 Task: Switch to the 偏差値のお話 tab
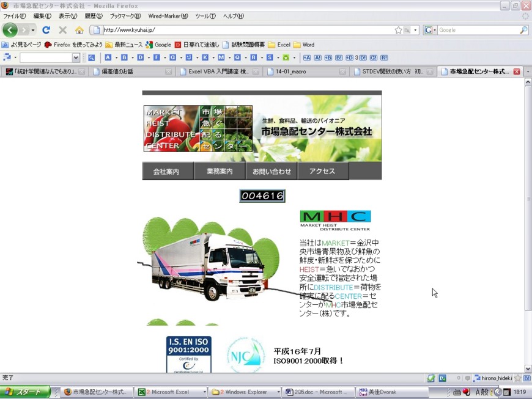click(131, 71)
